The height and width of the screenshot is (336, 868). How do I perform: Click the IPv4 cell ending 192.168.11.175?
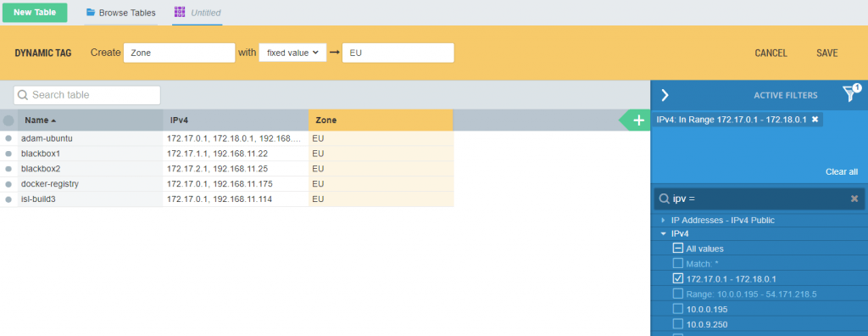coord(236,183)
